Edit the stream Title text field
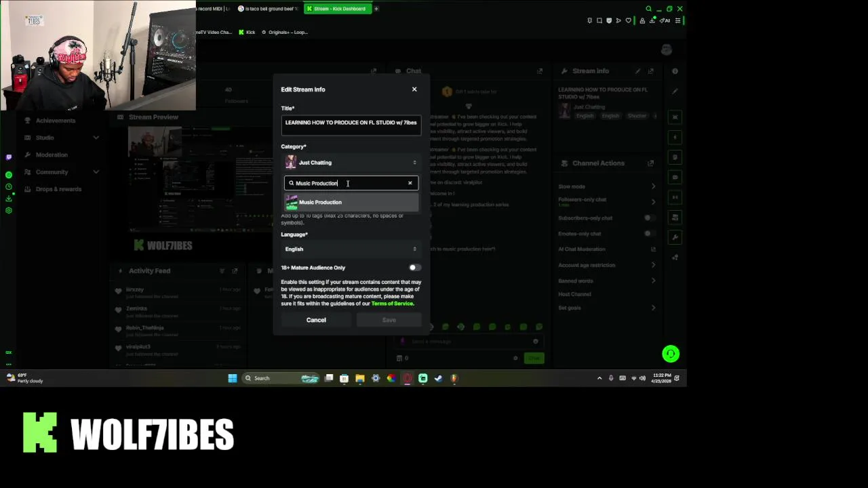Viewport: 868px width, 488px height. coord(351,124)
